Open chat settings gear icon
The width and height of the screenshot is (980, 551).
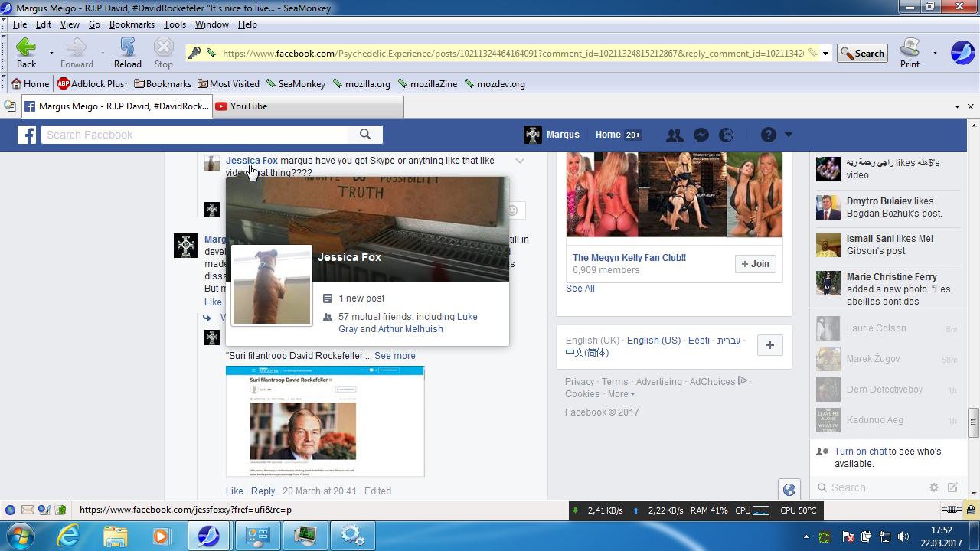click(x=933, y=487)
